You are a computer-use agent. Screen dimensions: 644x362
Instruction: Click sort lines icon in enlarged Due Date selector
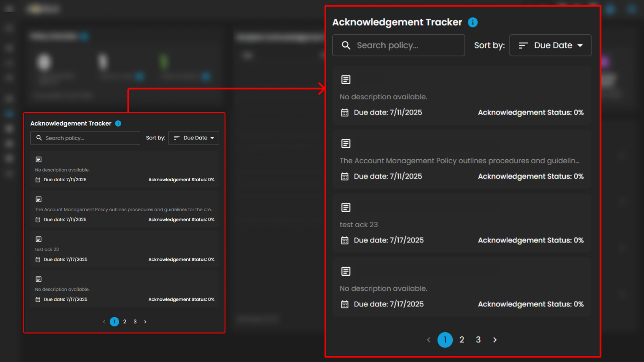click(523, 46)
